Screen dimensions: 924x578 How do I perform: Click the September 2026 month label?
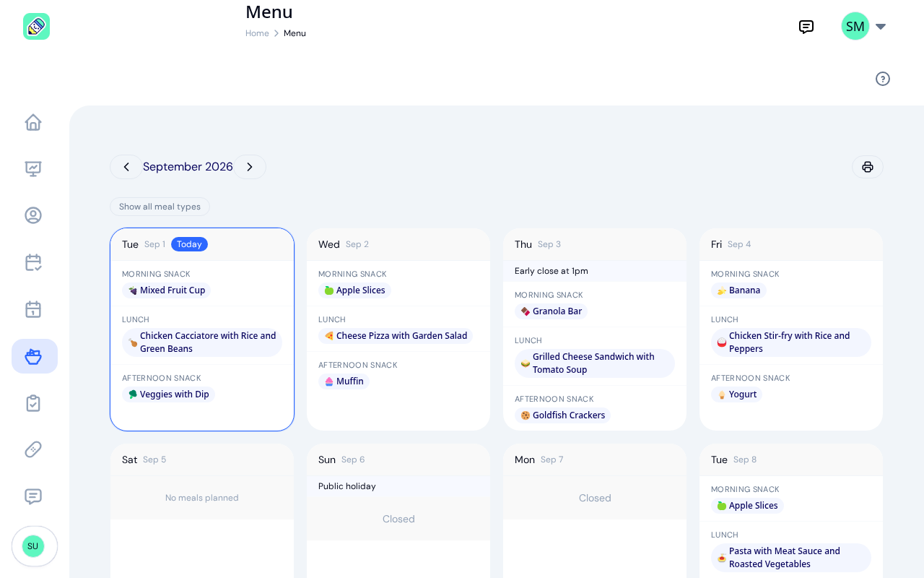(x=188, y=167)
